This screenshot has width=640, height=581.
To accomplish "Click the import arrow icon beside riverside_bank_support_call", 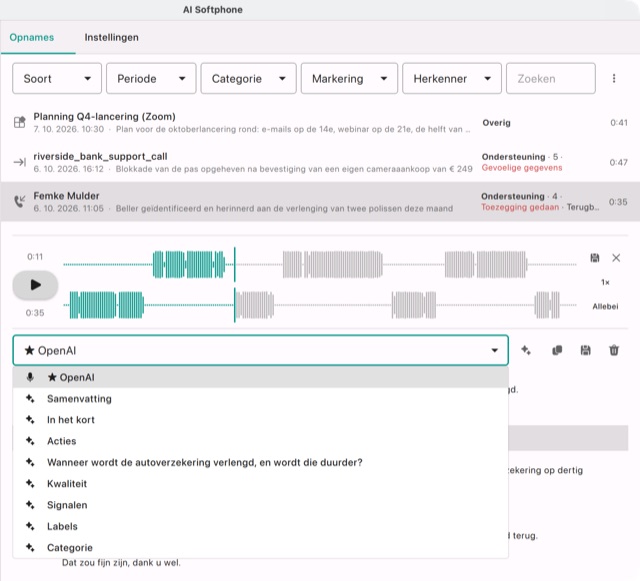I will (20, 163).
